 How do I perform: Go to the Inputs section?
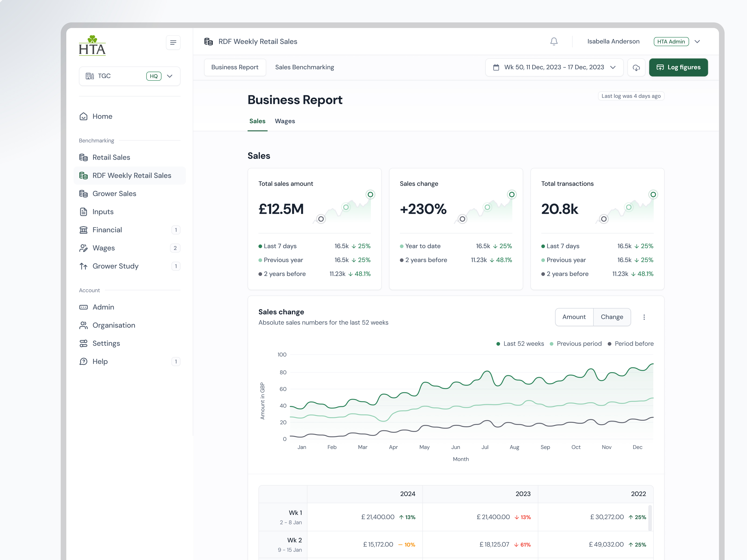click(x=103, y=212)
